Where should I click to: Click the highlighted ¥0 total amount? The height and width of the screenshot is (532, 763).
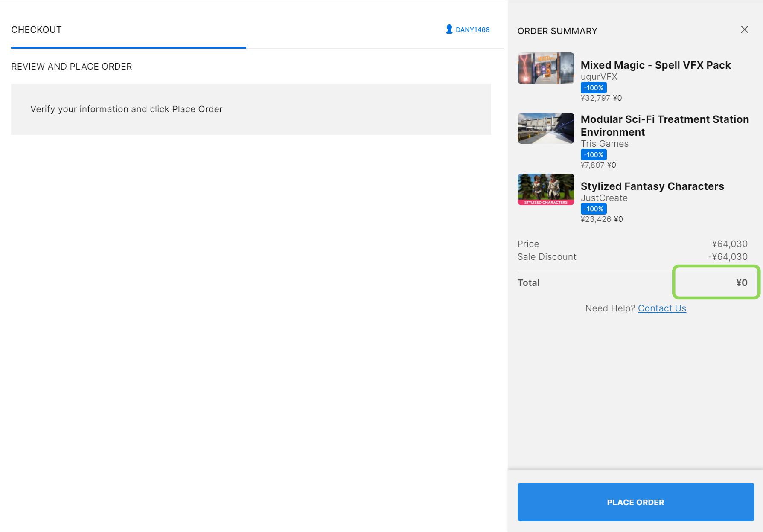point(741,283)
